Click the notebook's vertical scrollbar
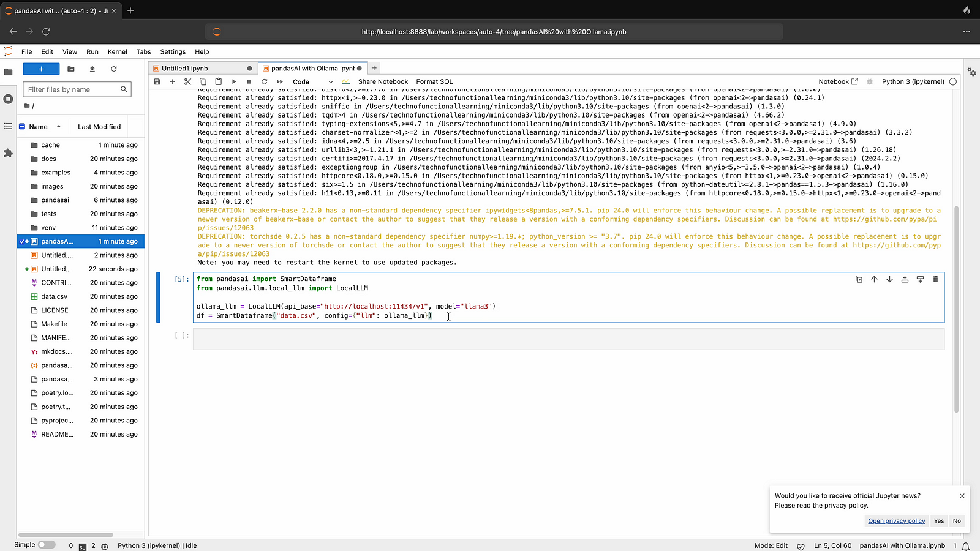This screenshot has width=980, height=551. click(956, 306)
